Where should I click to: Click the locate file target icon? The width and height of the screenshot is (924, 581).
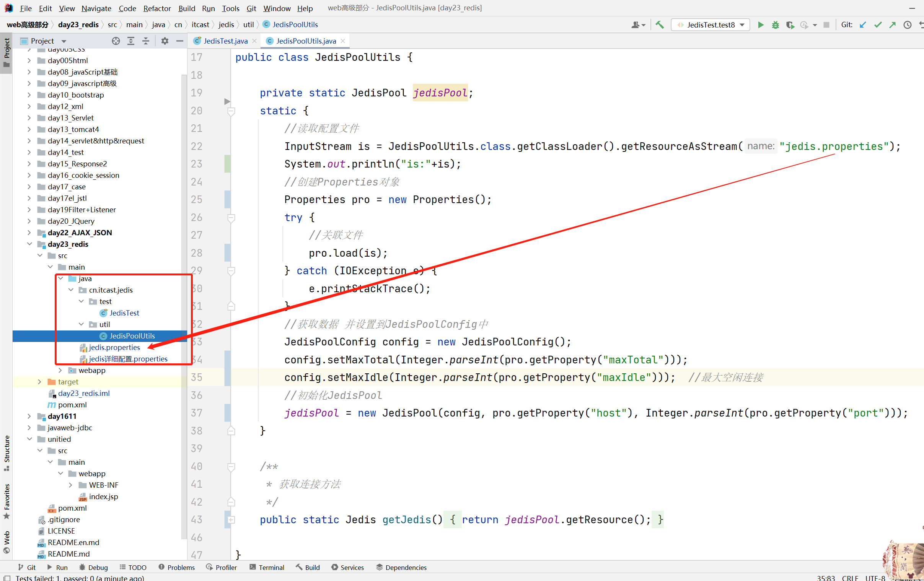[x=116, y=41]
